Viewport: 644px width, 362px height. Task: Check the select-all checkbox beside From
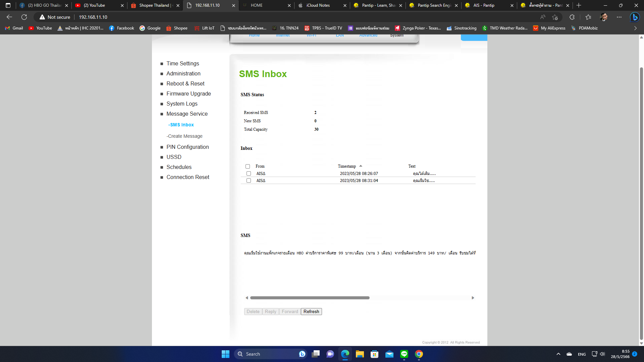pos(248,167)
